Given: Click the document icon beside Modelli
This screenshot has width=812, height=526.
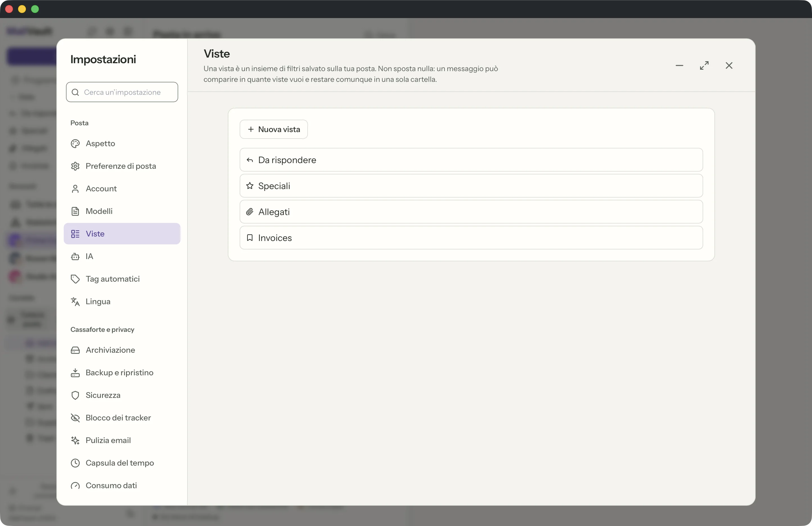Looking at the screenshot, I should [x=75, y=211].
